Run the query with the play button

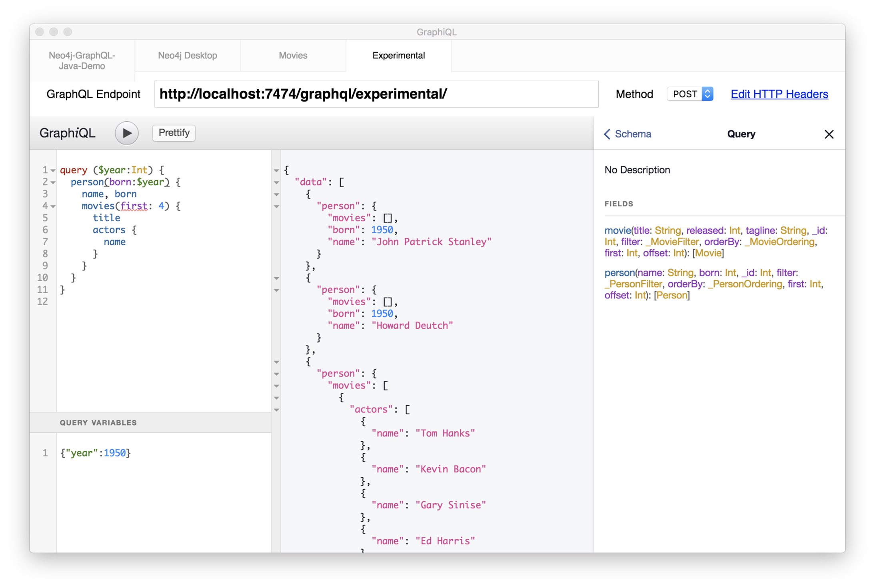click(126, 133)
